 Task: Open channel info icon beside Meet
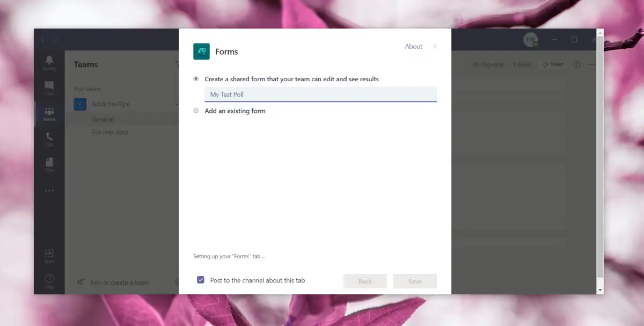point(577,64)
